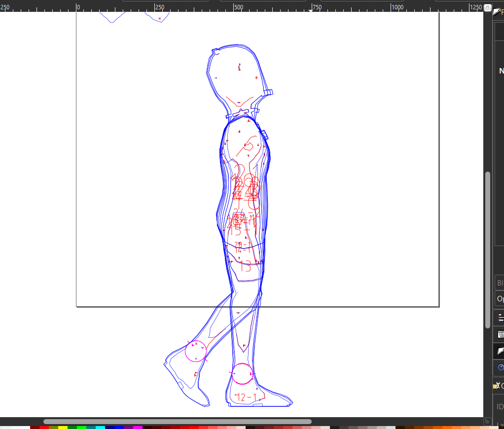Click the vertical canvas scrollbar
This screenshot has width=504, height=429.
click(487, 247)
